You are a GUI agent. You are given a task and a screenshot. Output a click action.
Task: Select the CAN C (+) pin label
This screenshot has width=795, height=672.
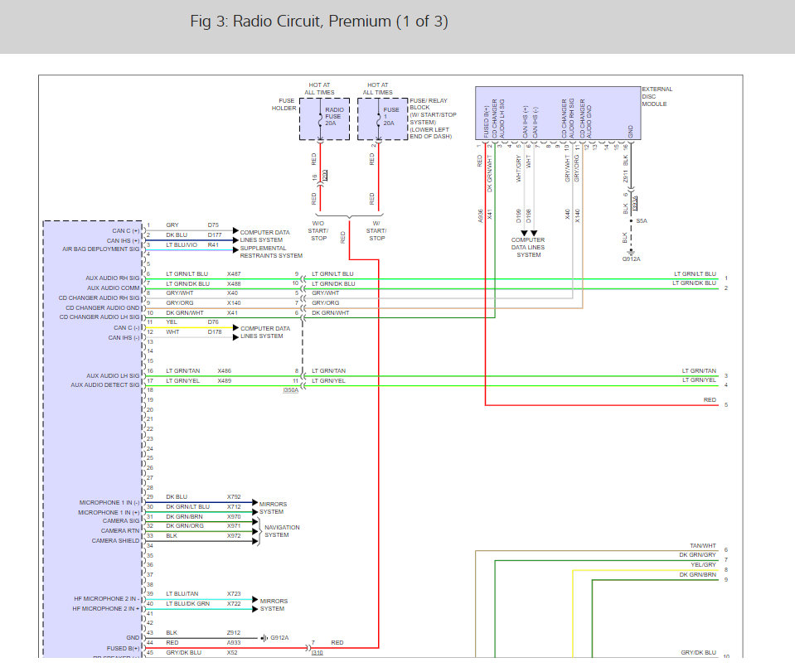click(126, 230)
